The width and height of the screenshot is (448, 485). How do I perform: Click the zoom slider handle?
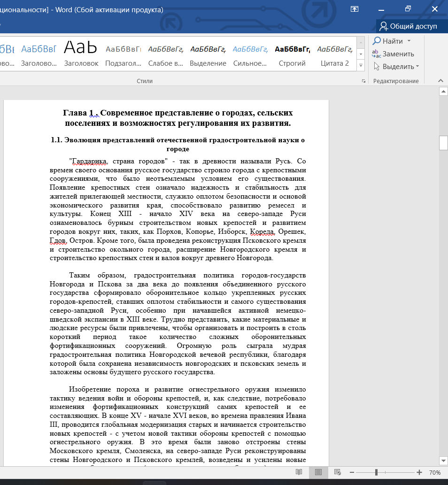pos(376,472)
